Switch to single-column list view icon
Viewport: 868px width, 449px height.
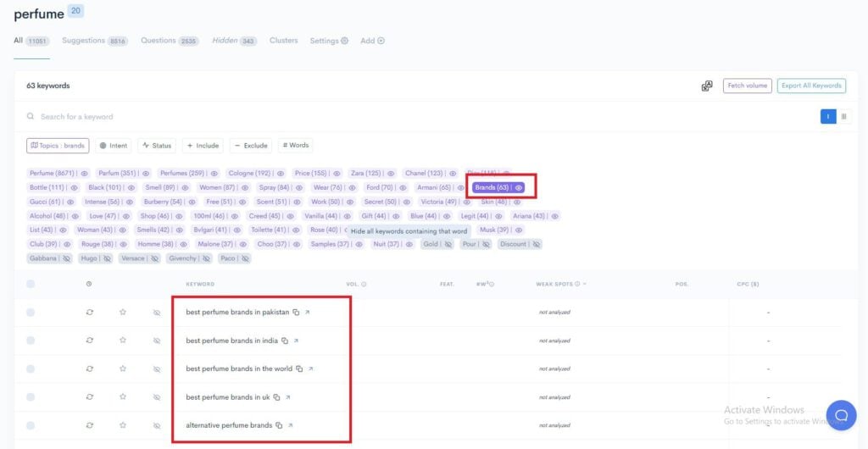828,117
